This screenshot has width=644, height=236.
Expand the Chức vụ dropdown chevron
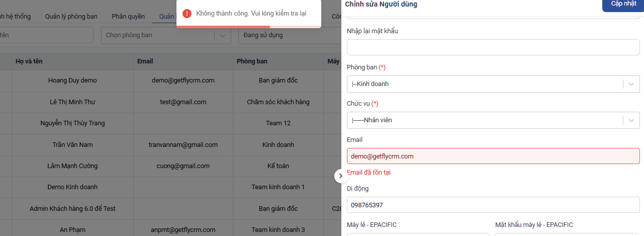click(x=631, y=120)
